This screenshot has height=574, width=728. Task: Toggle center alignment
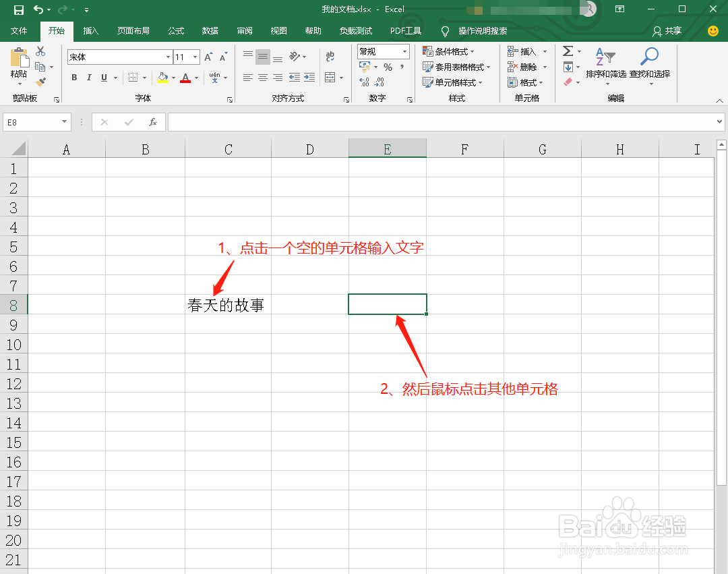pyautogui.click(x=262, y=78)
